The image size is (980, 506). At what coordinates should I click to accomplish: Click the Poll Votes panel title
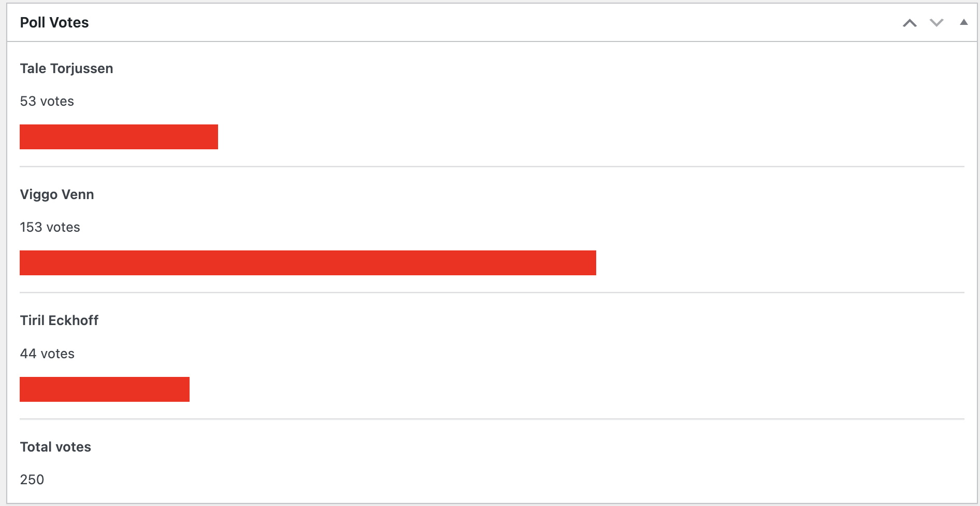[54, 23]
